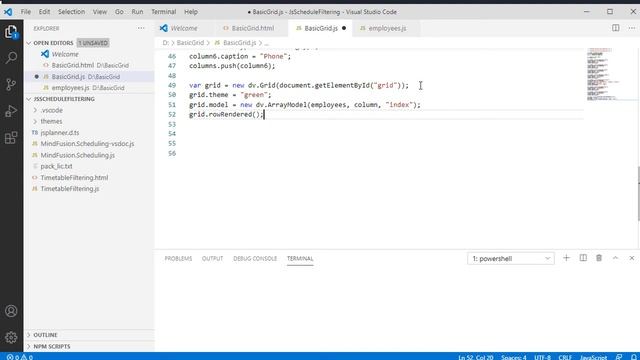
Task: Click unsaved dot on BasicGrid.js tab
Action: [344, 28]
